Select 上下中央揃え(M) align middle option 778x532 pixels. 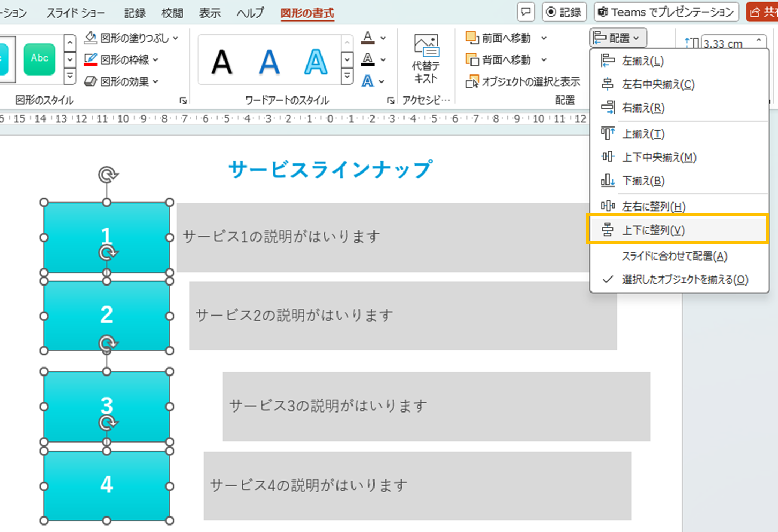(679, 157)
